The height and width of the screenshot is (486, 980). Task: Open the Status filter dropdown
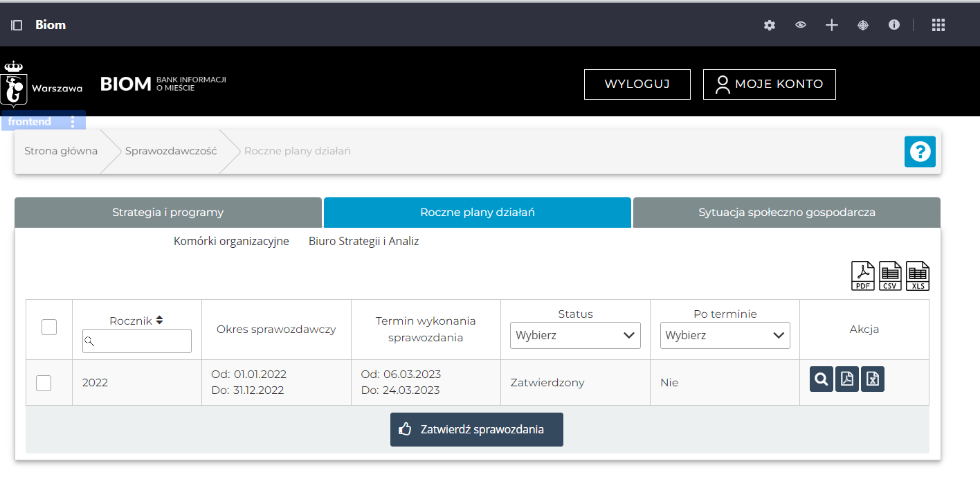575,336
